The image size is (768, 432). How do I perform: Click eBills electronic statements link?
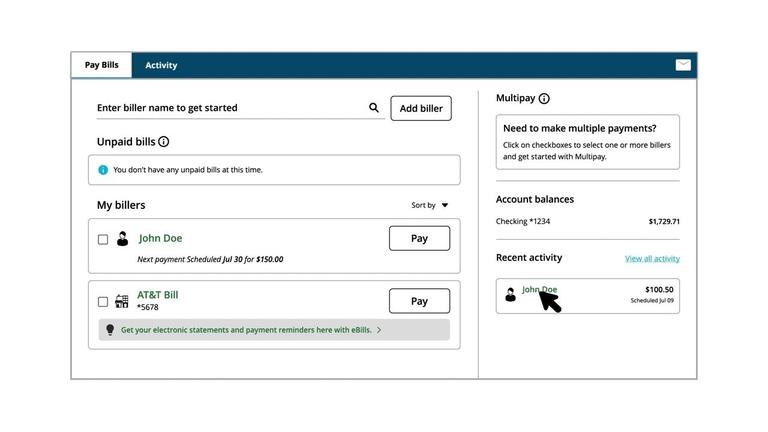pyautogui.click(x=246, y=330)
